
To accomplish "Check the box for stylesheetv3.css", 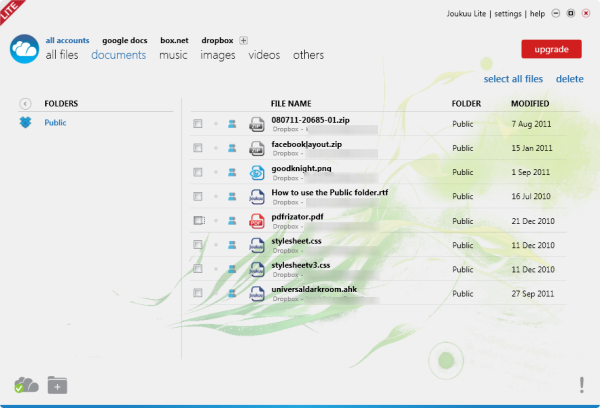I will (197, 269).
